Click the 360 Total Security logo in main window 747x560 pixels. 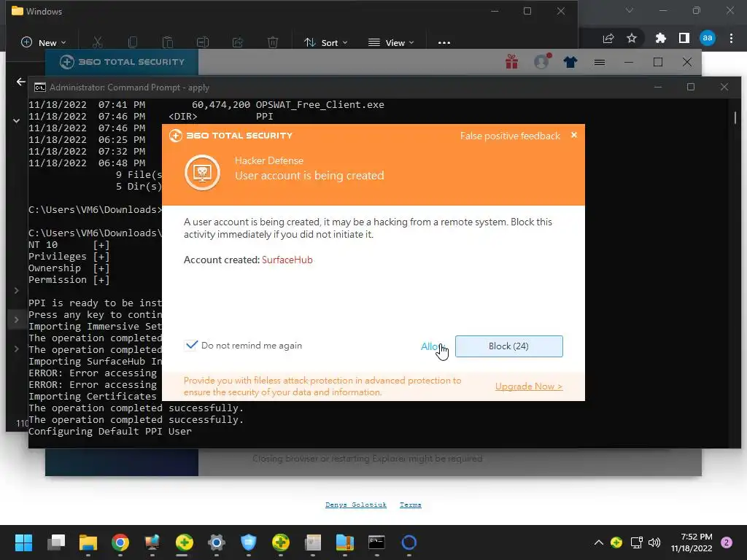tap(122, 62)
